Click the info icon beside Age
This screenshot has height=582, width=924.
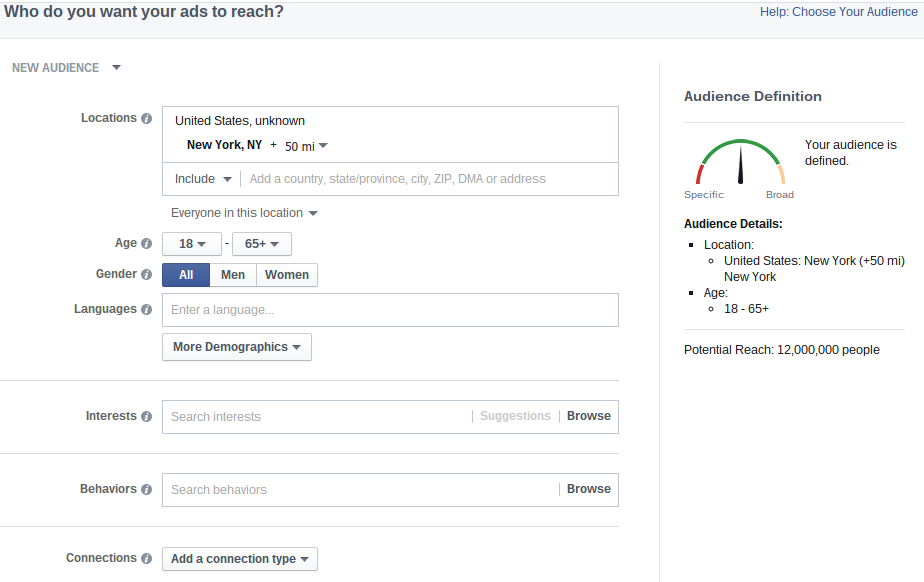147,244
